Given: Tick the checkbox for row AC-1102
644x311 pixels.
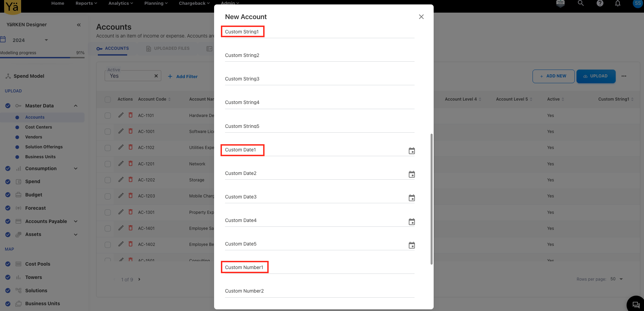Looking at the screenshot, I should (108, 148).
